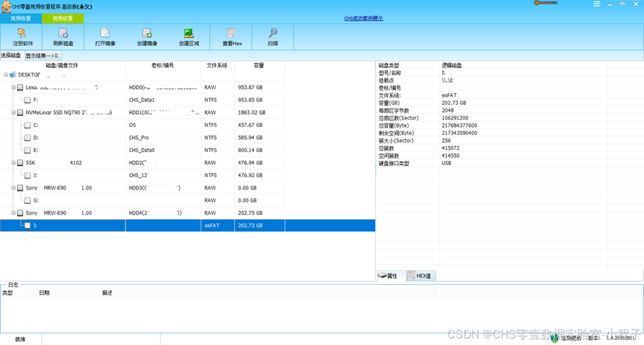This screenshot has width=644, height=345.
Task: Create a disk image with 创建镜像
Action: click(x=147, y=37)
